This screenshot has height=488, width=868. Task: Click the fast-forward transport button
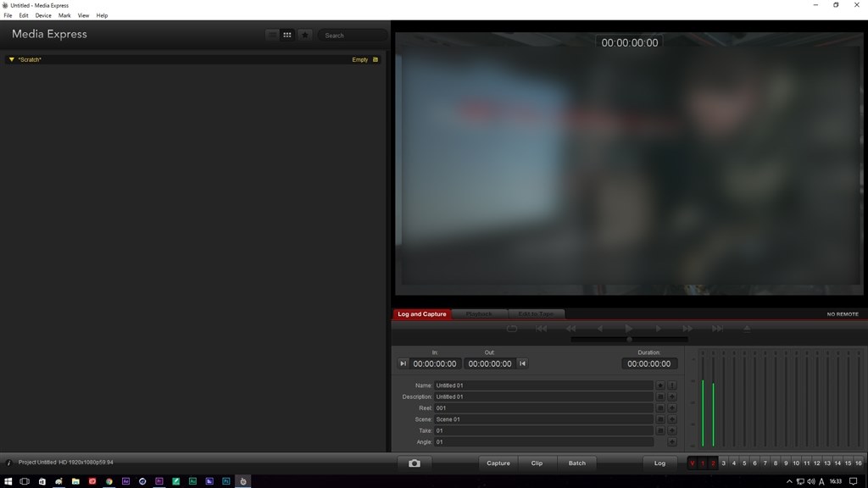[x=687, y=329]
